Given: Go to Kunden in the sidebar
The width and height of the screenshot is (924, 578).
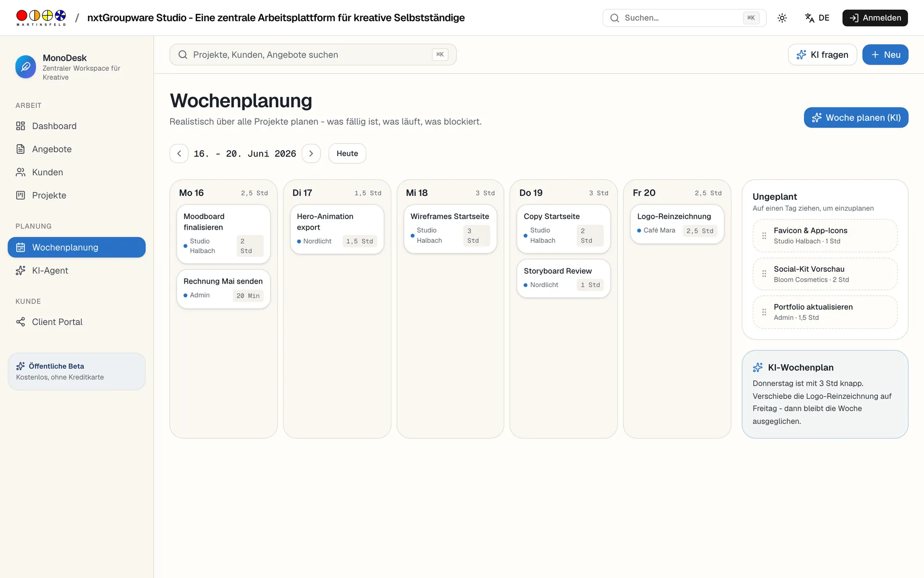Looking at the screenshot, I should pyautogui.click(x=77, y=172).
